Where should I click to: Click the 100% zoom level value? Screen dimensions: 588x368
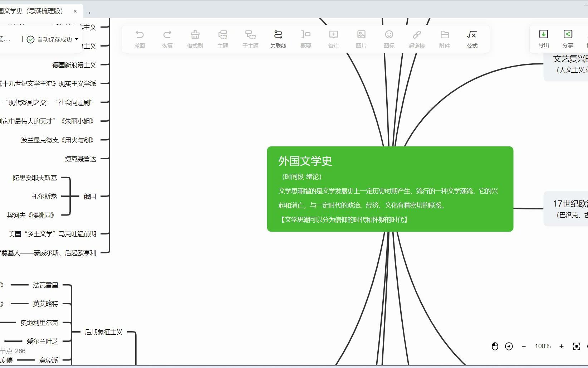(x=543, y=346)
